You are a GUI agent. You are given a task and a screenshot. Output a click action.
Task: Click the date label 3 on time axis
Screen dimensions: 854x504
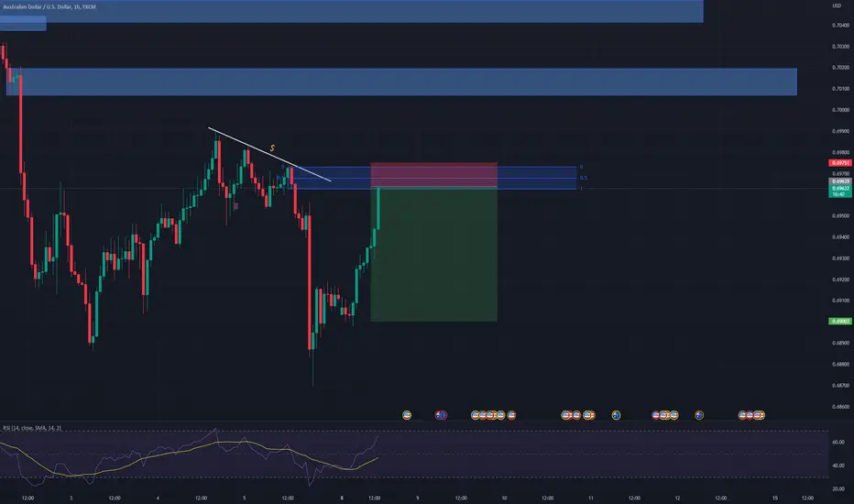(71, 498)
